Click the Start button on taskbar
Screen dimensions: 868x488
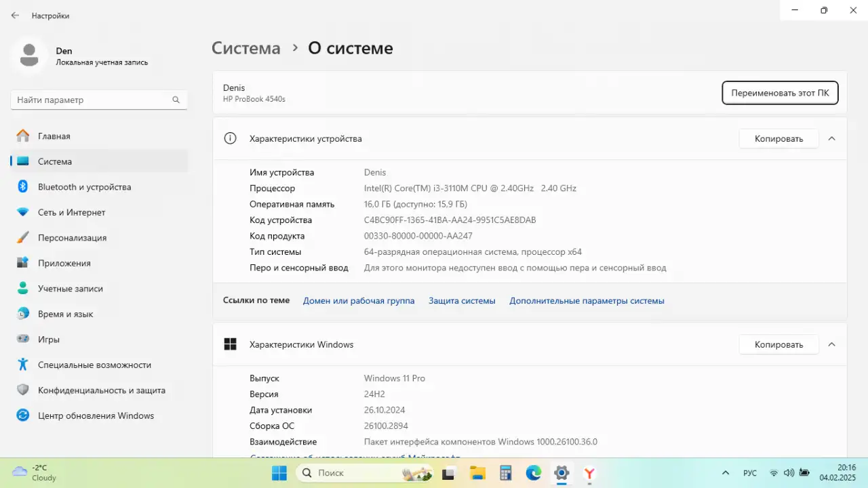(279, 472)
